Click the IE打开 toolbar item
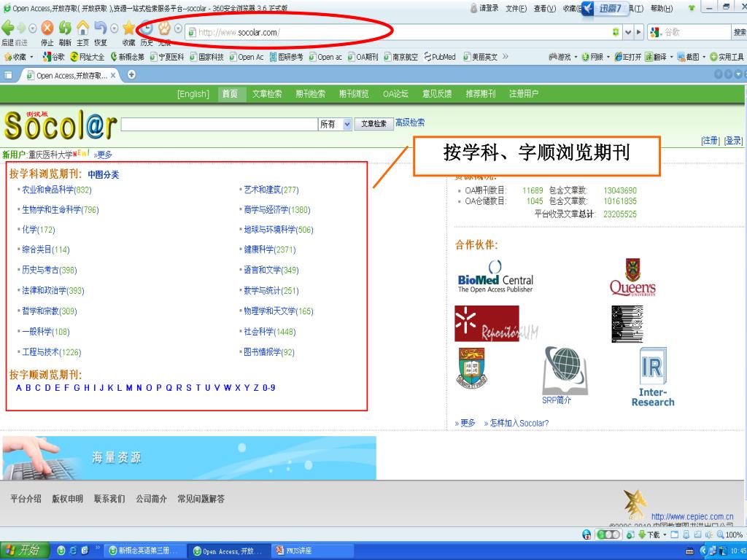Image resolution: width=747 pixels, height=560 pixels. pos(628,57)
